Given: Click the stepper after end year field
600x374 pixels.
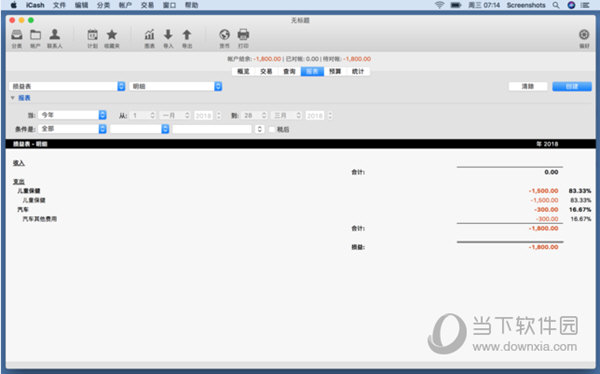Looking at the screenshot, I should 330,115.
